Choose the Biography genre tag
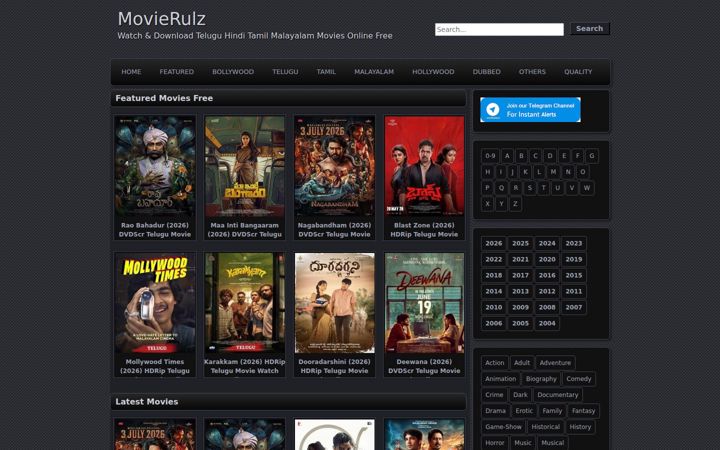 coord(541,379)
